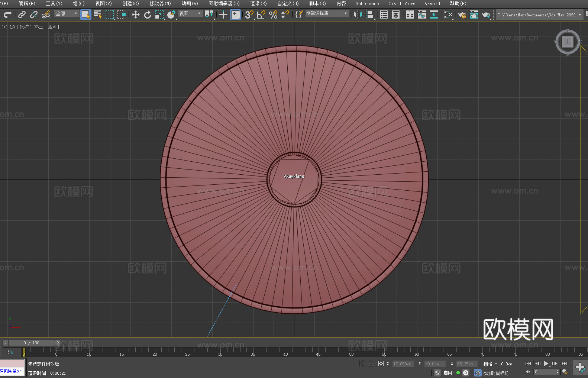Image resolution: width=588 pixels, height=378 pixels.
Task: Click Isolate Selection toggle icon
Action: click(x=361, y=364)
